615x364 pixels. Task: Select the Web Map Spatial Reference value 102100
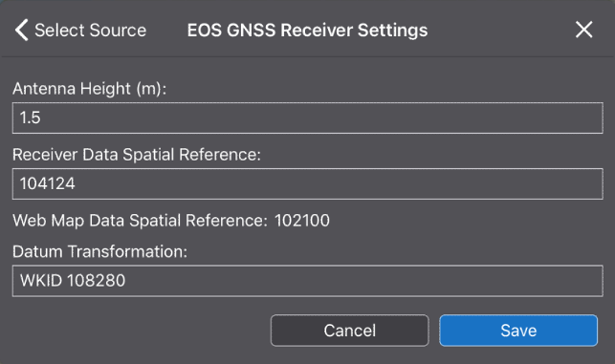(x=302, y=221)
